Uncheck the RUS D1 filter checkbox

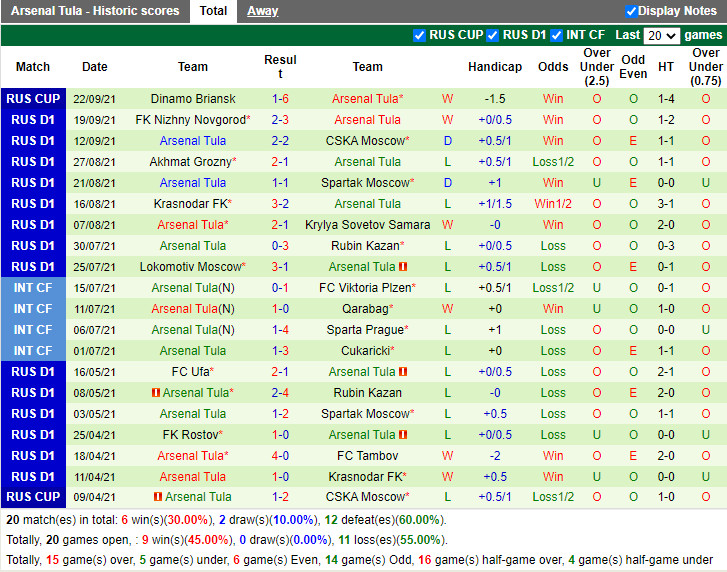coord(492,35)
